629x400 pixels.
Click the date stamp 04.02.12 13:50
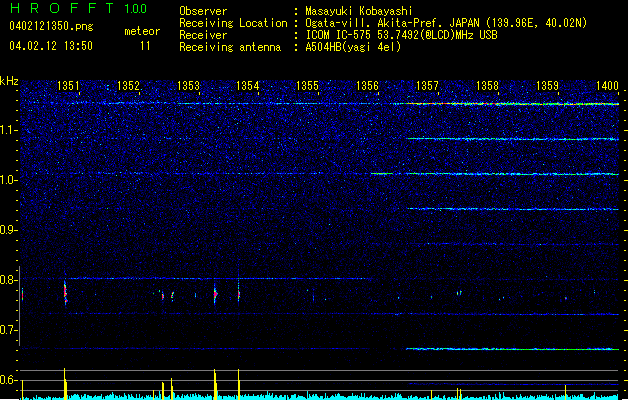[x=51, y=46]
